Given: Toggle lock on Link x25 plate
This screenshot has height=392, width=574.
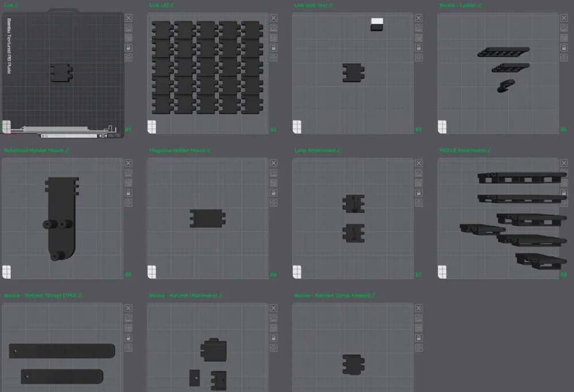Looking at the screenshot, I should [x=273, y=48].
